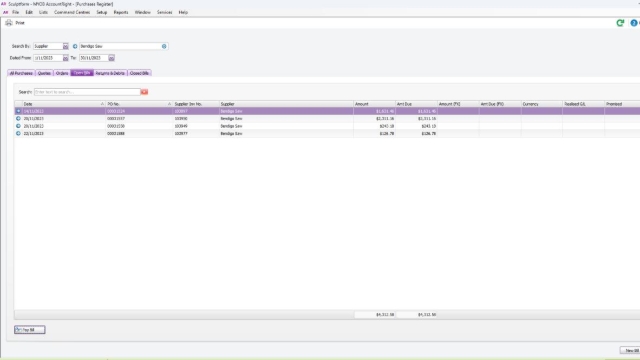Open the Edit menu
Viewport: 640px width, 360px height.
click(29, 12)
